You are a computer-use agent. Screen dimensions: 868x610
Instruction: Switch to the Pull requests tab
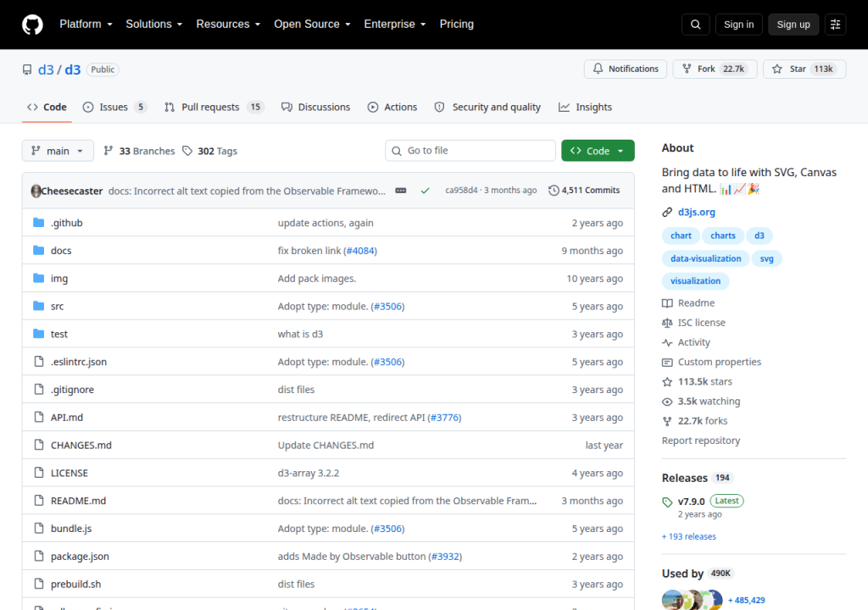(214, 108)
